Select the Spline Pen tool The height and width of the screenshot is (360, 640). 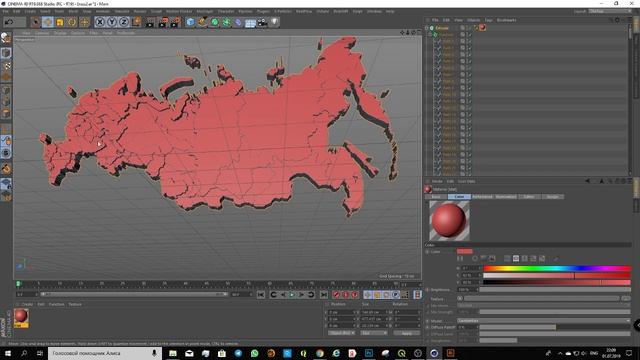pos(202,22)
